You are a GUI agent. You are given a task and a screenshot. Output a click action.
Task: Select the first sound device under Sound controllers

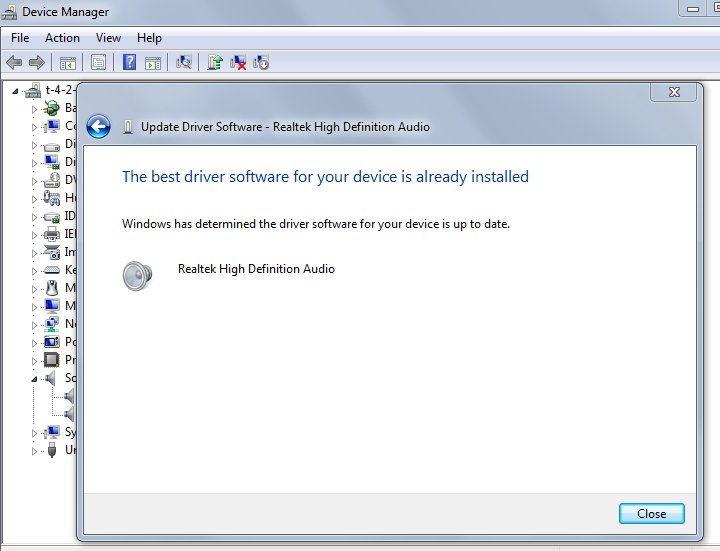[x=70, y=396]
